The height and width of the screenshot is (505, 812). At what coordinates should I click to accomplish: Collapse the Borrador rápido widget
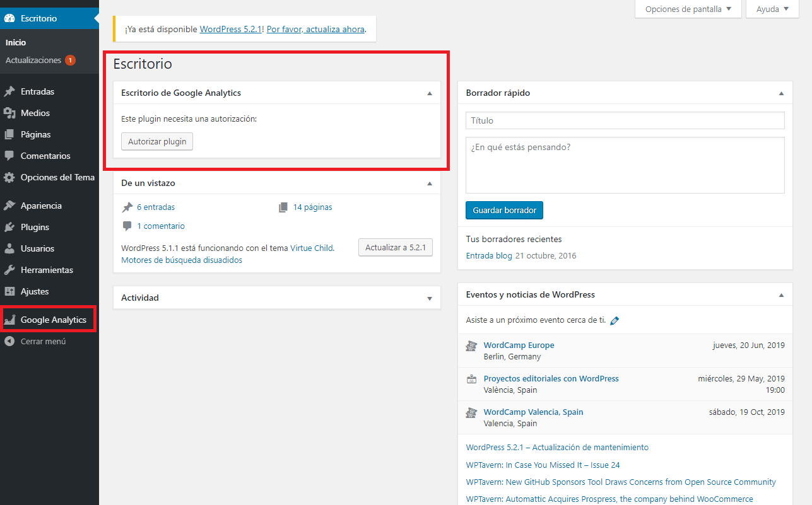coord(781,93)
